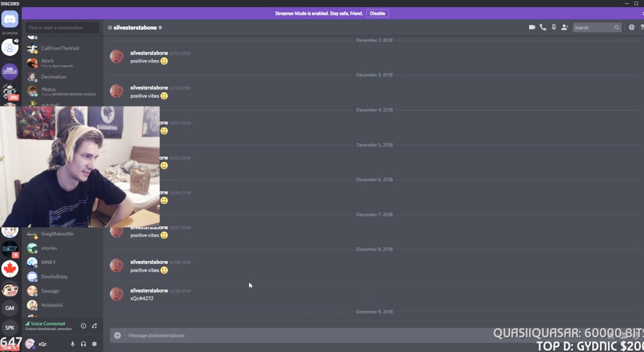
Task: Start a voice call from header
Action: pos(543,27)
